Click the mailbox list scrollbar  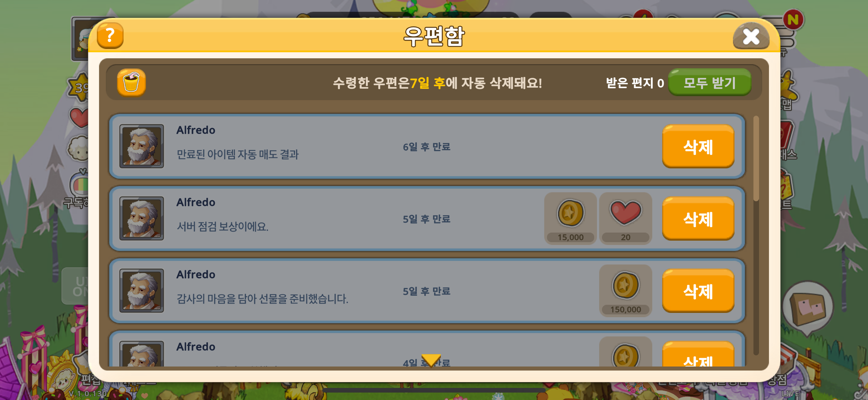pyautogui.click(x=756, y=235)
